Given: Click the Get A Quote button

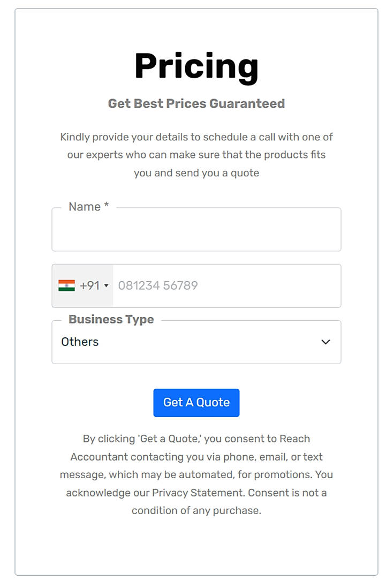Looking at the screenshot, I should click(x=196, y=402).
